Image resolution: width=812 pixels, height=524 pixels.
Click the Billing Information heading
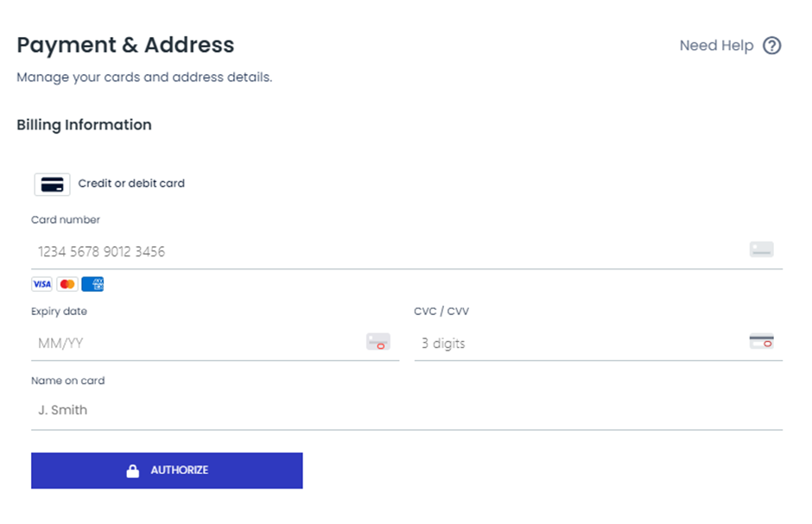(84, 125)
